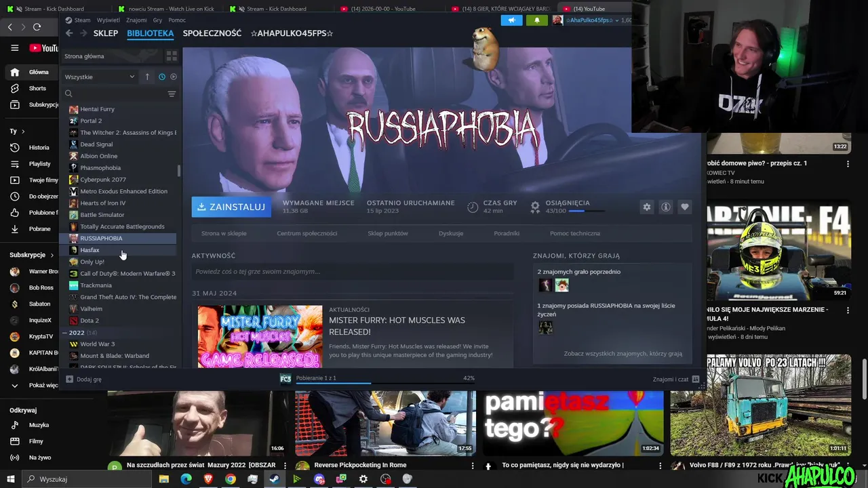This screenshot has height=488, width=868.
Task: Click Zobacz wszystkich znajomych, którzy grają
Action: tap(623, 354)
